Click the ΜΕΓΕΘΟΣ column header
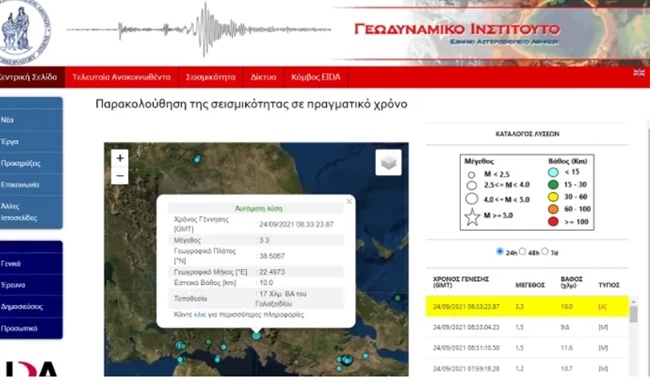Screen dimensions: 650x385 pyautogui.click(x=530, y=285)
